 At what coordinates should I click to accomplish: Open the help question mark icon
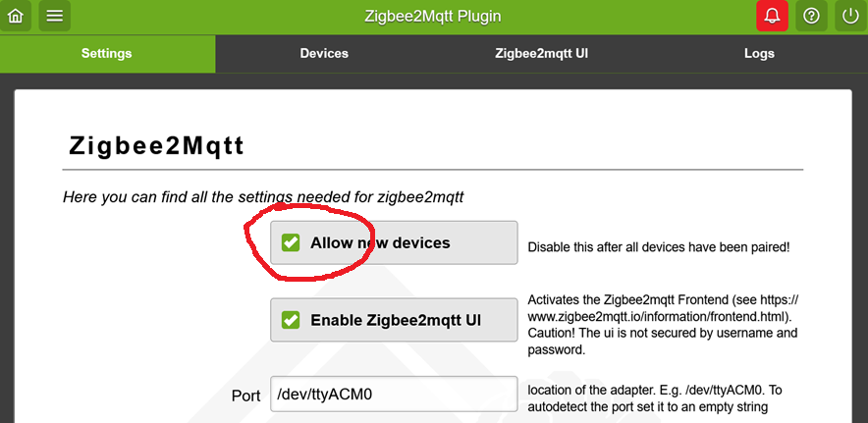tap(811, 16)
